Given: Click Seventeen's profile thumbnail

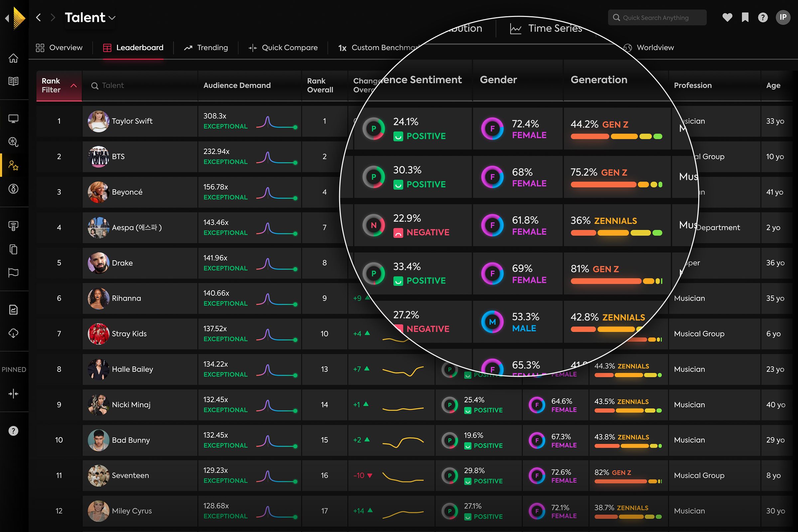Looking at the screenshot, I should pyautogui.click(x=98, y=476).
